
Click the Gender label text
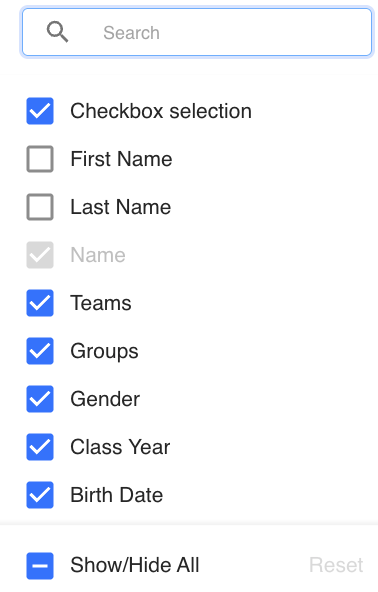(105, 399)
